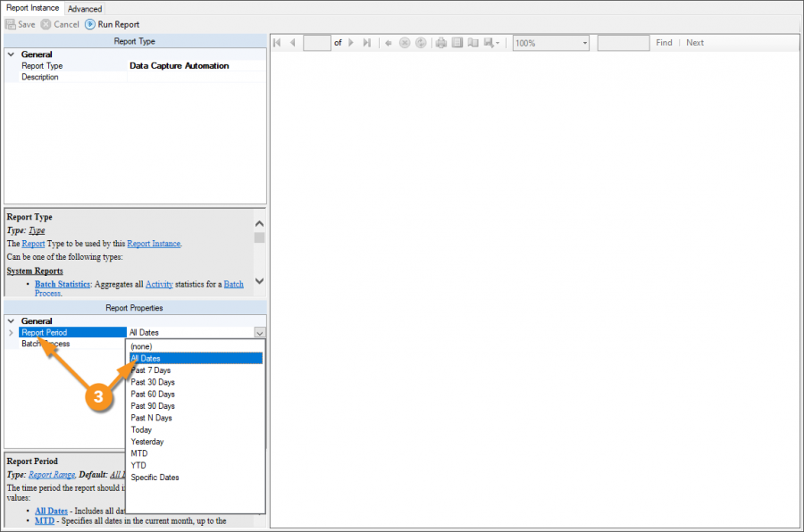Open page setup icon
804x532 pixels.
click(473, 43)
